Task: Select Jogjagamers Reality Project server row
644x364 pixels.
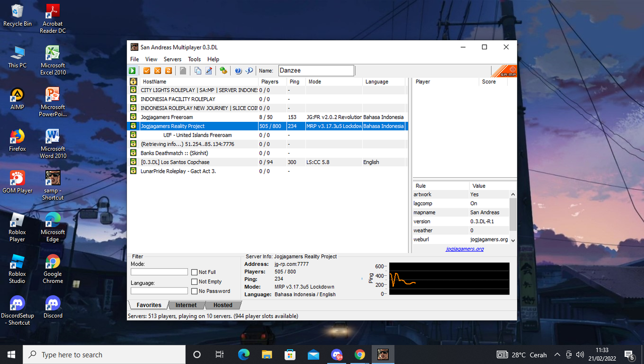Action: click(267, 126)
